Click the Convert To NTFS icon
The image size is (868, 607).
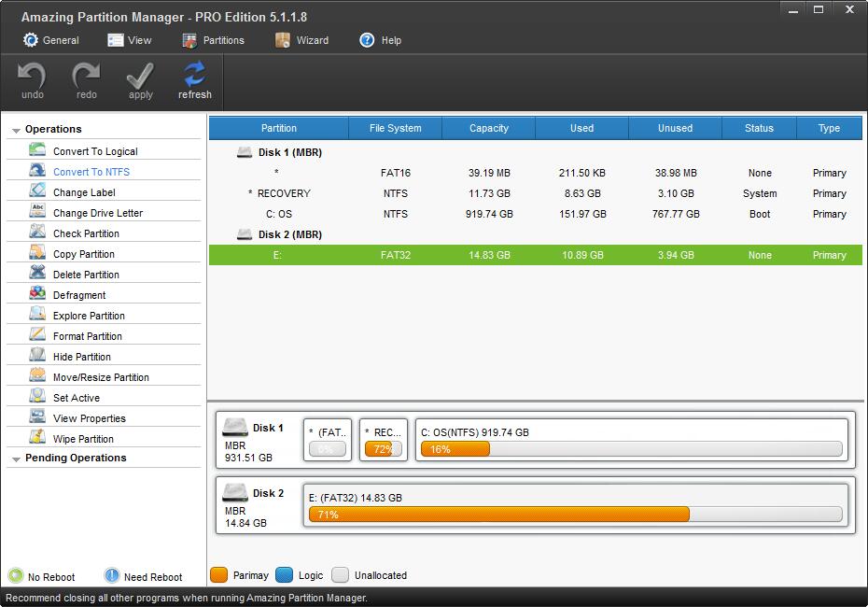[x=37, y=171]
